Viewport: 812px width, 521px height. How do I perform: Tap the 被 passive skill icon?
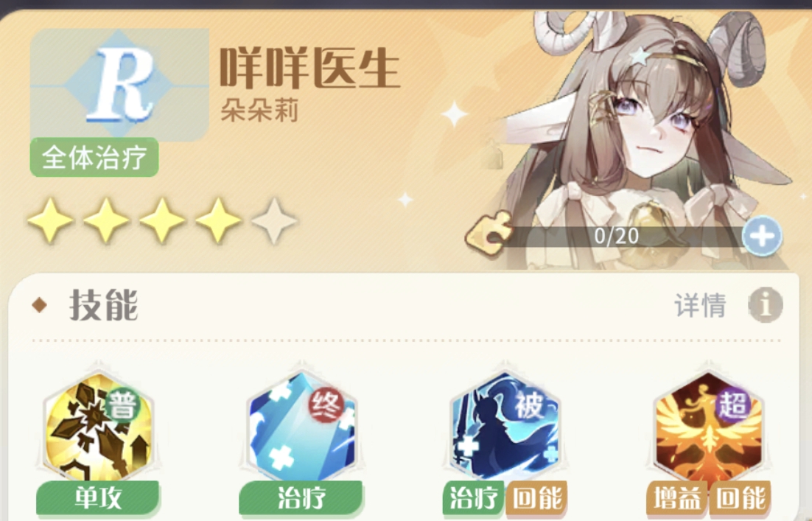[505, 427]
